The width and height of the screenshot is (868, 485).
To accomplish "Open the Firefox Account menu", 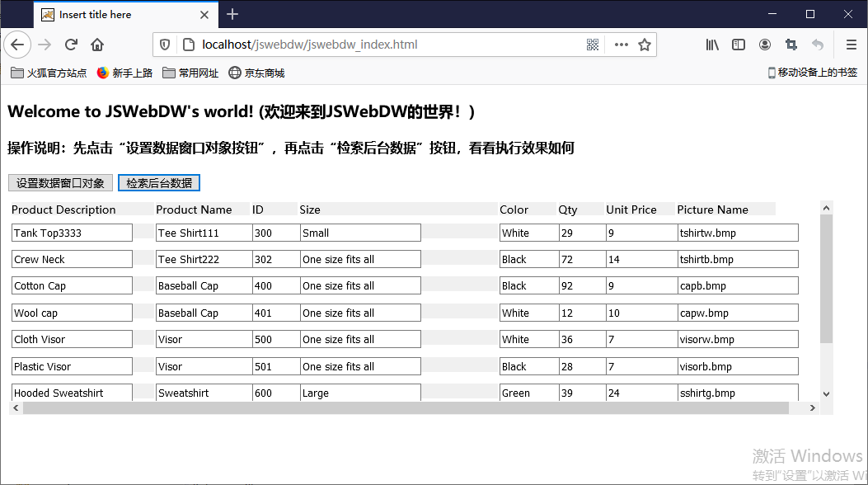I will click(764, 45).
